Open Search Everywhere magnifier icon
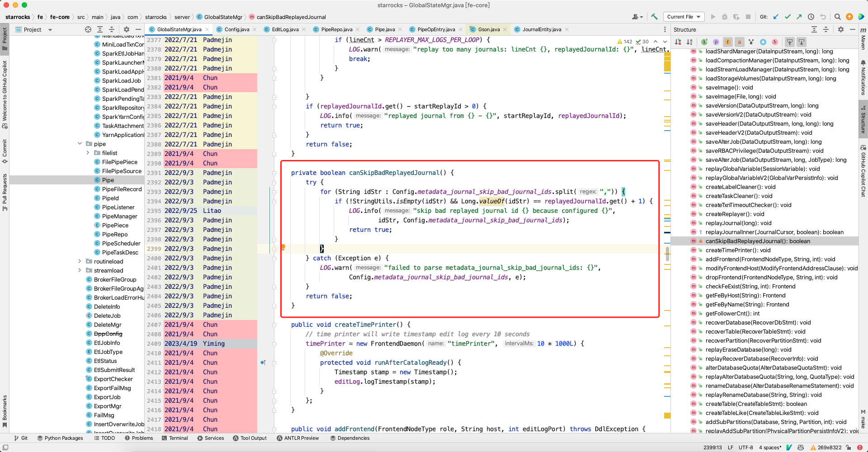The height and width of the screenshot is (452, 868). point(837,17)
